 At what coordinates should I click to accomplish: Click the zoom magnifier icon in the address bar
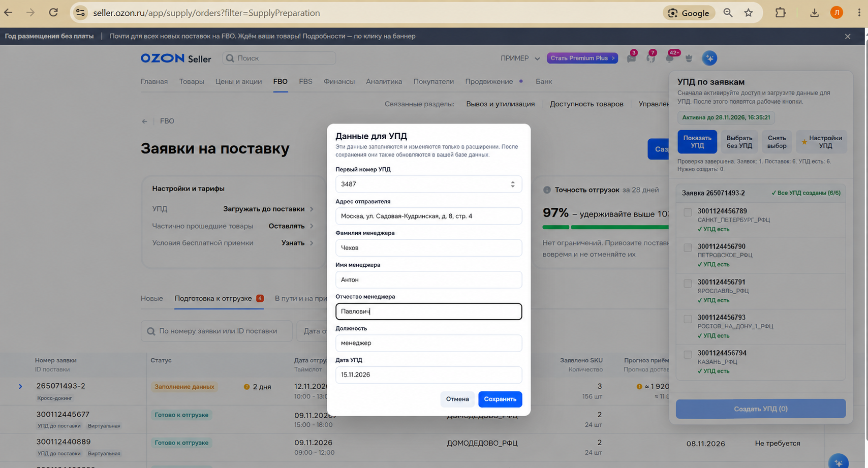pyautogui.click(x=728, y=13)
